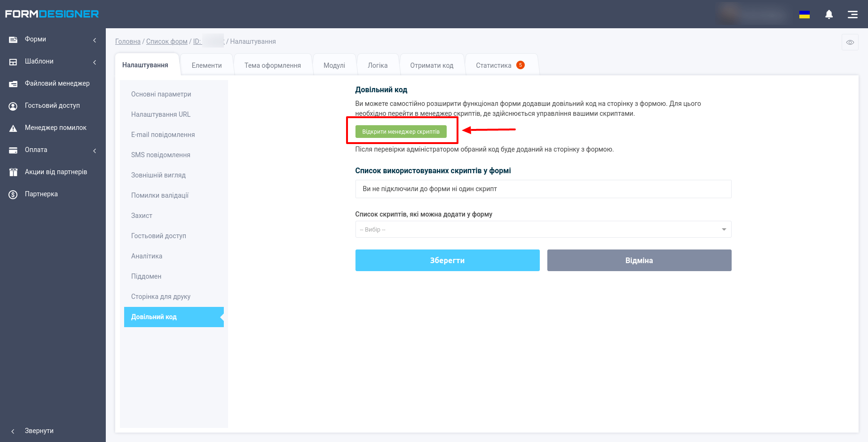Screen dimensions: 868x442
Task: Click the Error manager warning icon
Action: [13, 128]
